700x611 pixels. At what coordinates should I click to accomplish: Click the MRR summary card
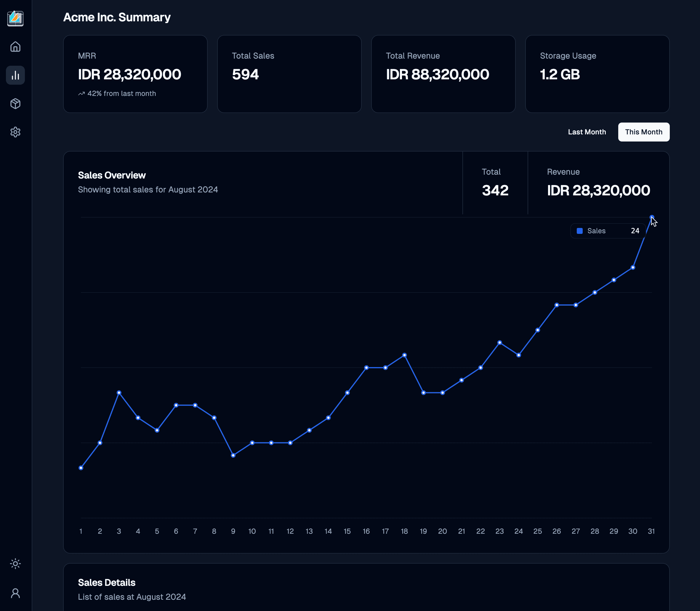click(135, 74)
